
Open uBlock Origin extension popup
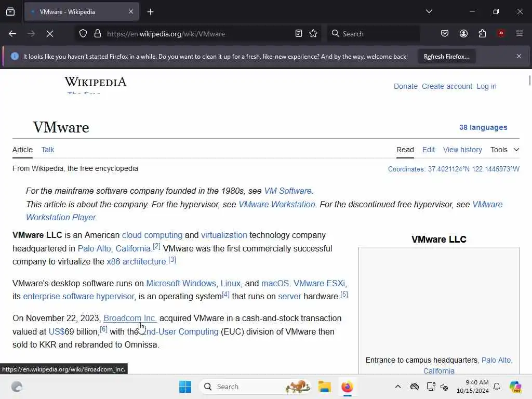click(x=501, y=33)
